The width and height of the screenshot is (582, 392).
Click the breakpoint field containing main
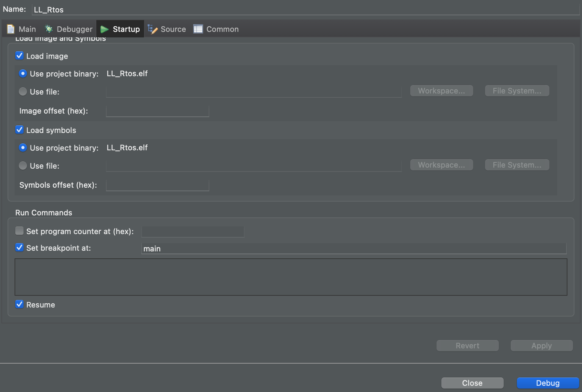point(354,249)
